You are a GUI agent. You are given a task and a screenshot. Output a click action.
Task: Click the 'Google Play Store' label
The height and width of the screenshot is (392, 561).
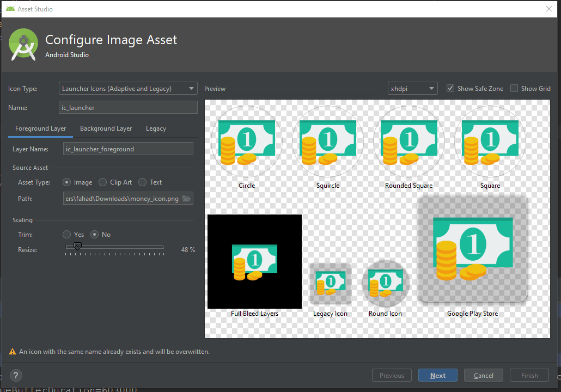473,313
